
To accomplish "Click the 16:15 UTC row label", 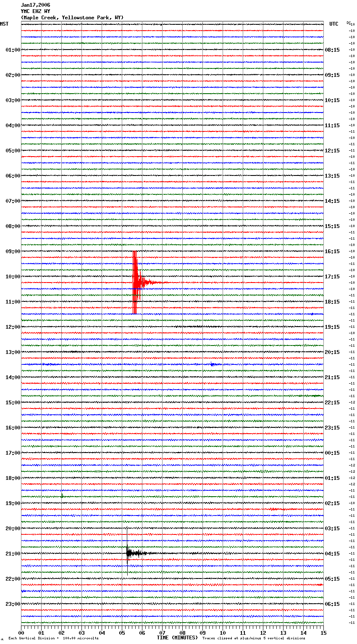I will click(332, 251).
